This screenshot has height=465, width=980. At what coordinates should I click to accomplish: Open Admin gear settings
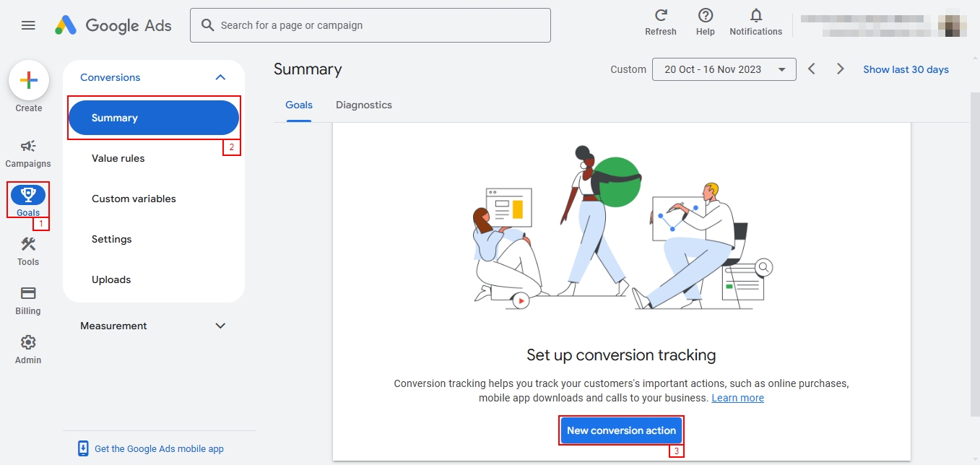28,349
